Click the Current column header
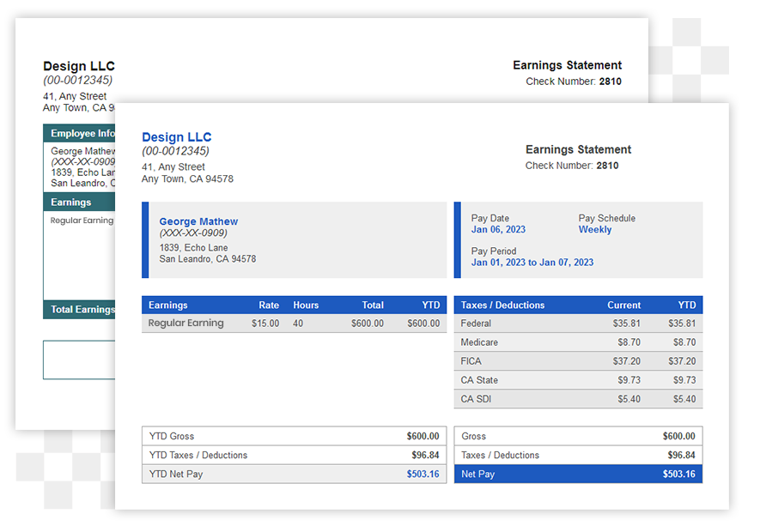The width and height of the screenshot is (760, 532). [623, 305]
